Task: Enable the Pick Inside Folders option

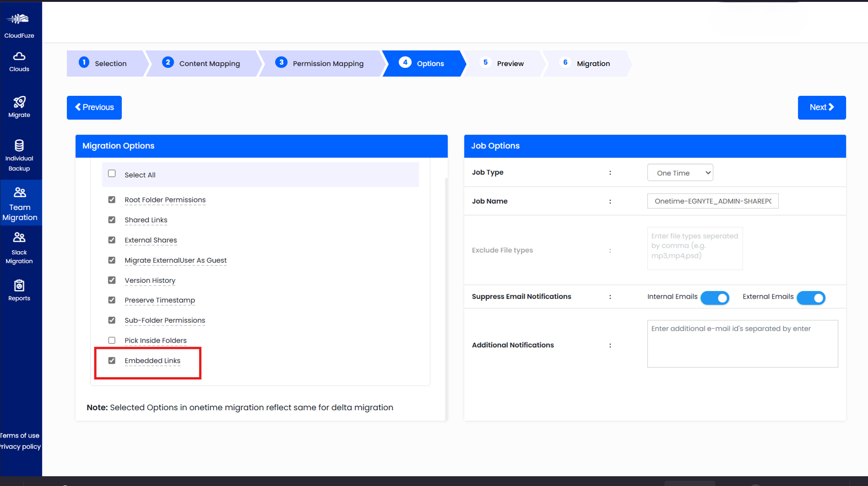Action: point(112,340)
